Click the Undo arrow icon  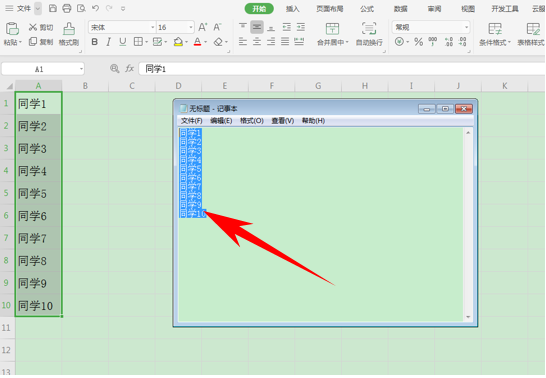point(95,8)
